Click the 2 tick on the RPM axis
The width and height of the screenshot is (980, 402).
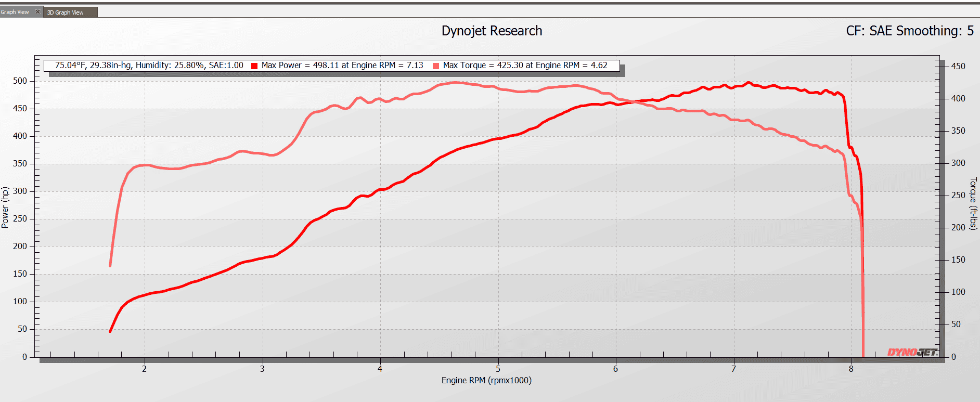pos(144,369)
